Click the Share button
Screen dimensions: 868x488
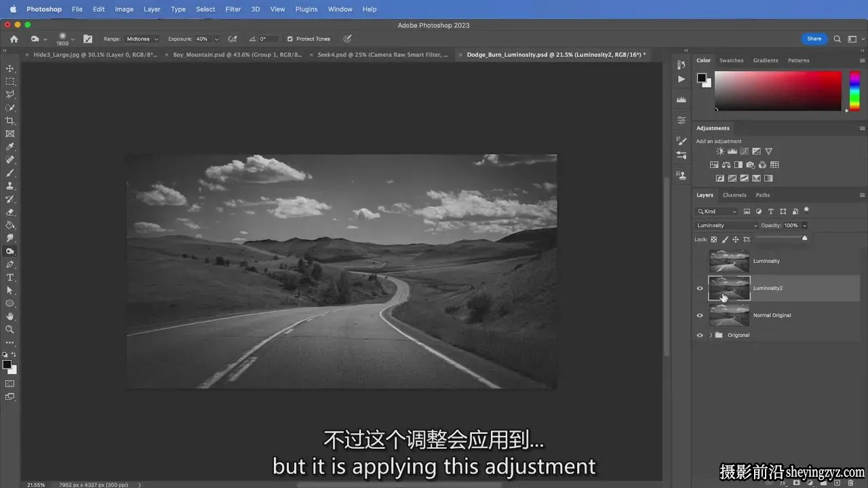[814, 39]
